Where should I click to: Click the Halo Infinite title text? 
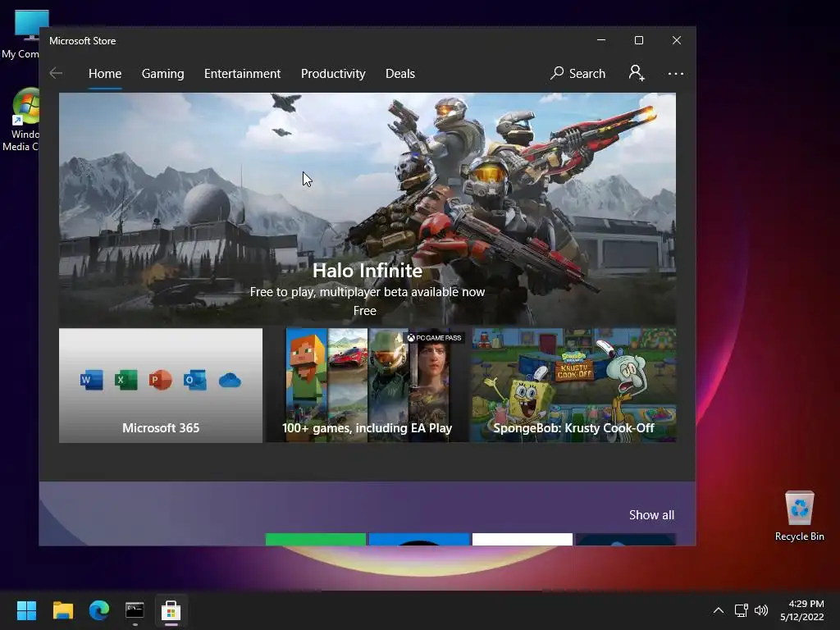click(367, 271)
